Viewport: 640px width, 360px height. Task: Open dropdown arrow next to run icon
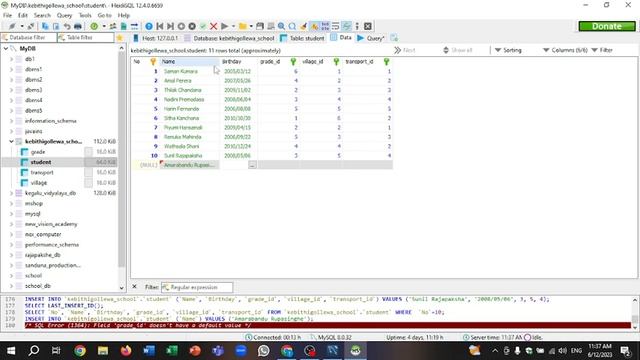tap(233, 26)
